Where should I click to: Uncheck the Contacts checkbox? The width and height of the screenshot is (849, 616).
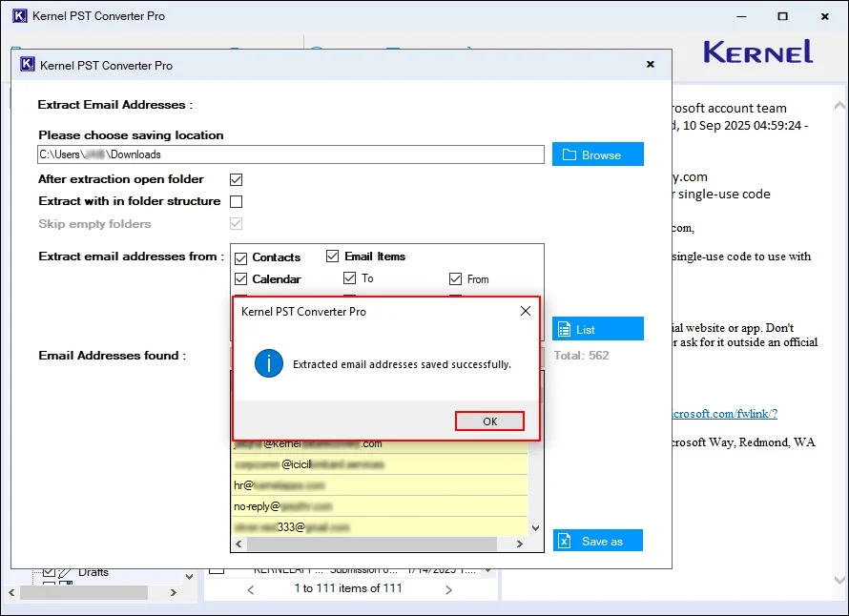click(241, 257)
